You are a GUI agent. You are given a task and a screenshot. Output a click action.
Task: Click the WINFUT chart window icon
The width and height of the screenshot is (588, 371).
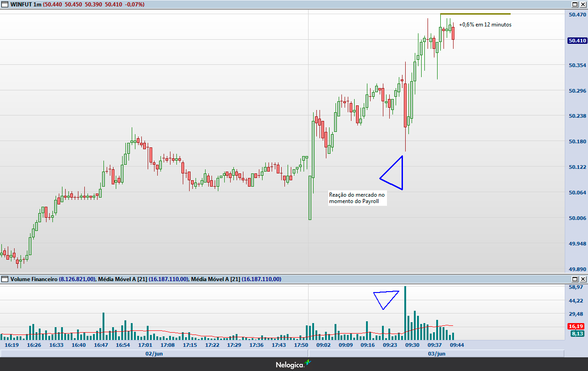tap(5, 4)
